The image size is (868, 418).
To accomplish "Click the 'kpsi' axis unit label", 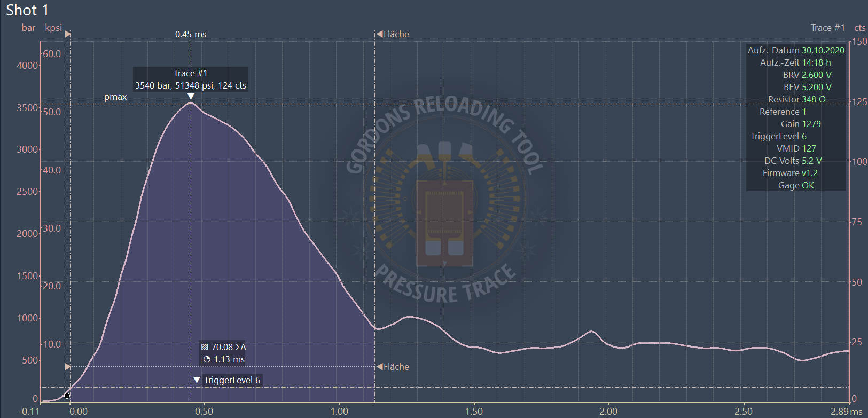I will tap(53, 28).
